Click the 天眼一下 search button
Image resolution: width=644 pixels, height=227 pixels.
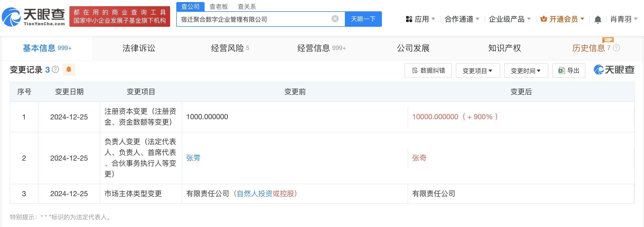[x=363, y=19]
